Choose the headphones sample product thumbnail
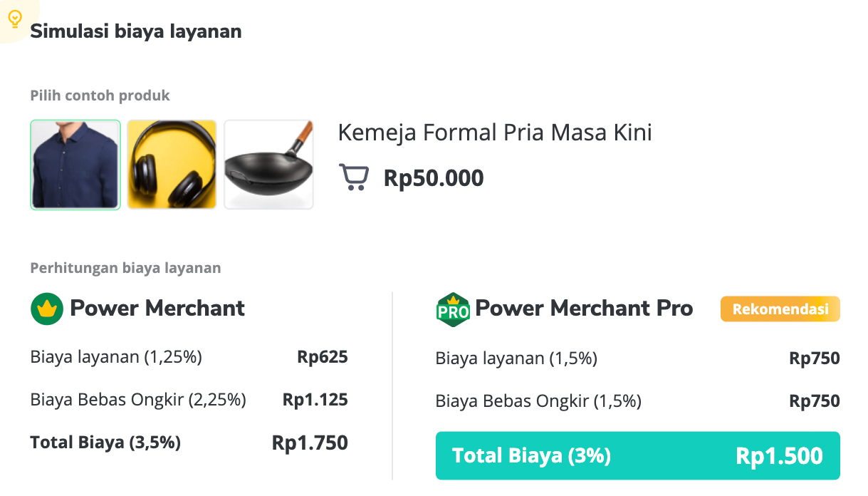Viewport: 868px width, 496px height. tap(172, 165)
